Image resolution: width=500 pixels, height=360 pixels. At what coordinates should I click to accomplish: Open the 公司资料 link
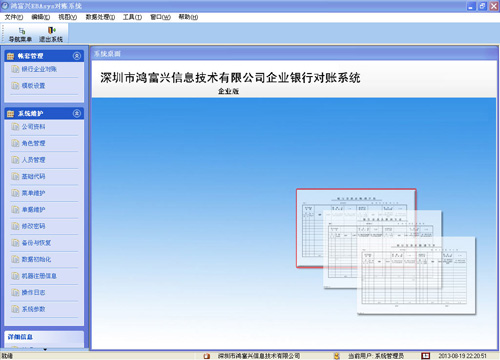pyautogui.click(x=33, y=127)
